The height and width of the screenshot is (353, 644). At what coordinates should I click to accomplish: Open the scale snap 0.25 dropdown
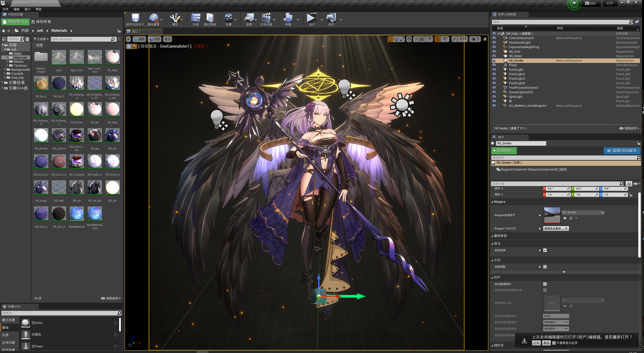(463, 39)
